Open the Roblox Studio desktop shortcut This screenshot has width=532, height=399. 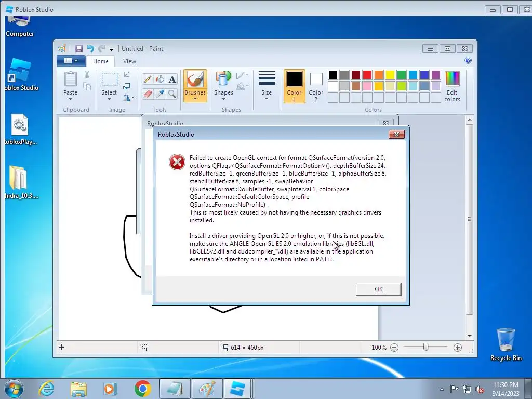pos(20,75)
